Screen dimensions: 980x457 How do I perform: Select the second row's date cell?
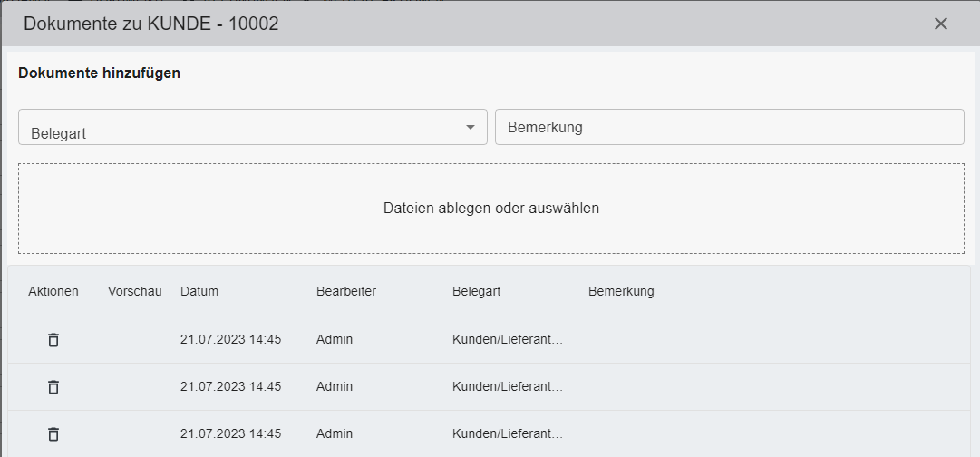click(230, 387)
